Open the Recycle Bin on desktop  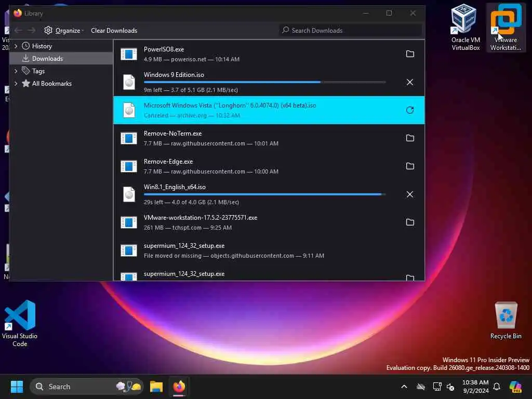tap(506, 321)
